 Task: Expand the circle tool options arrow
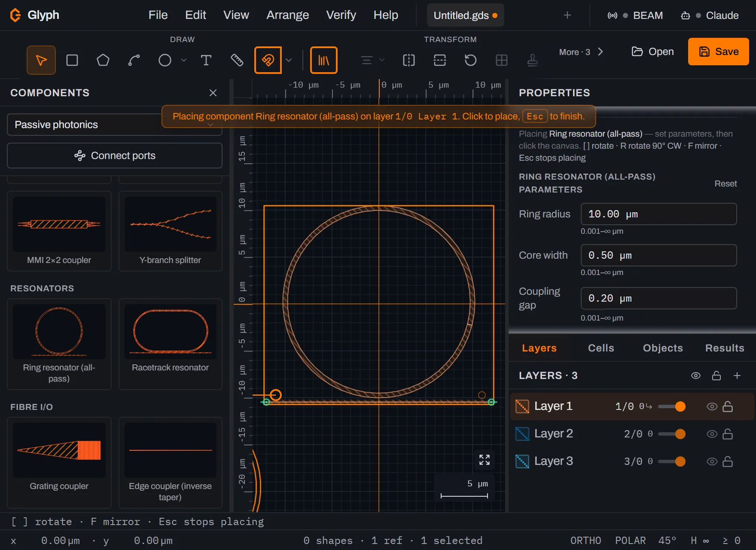click(184, 60)
